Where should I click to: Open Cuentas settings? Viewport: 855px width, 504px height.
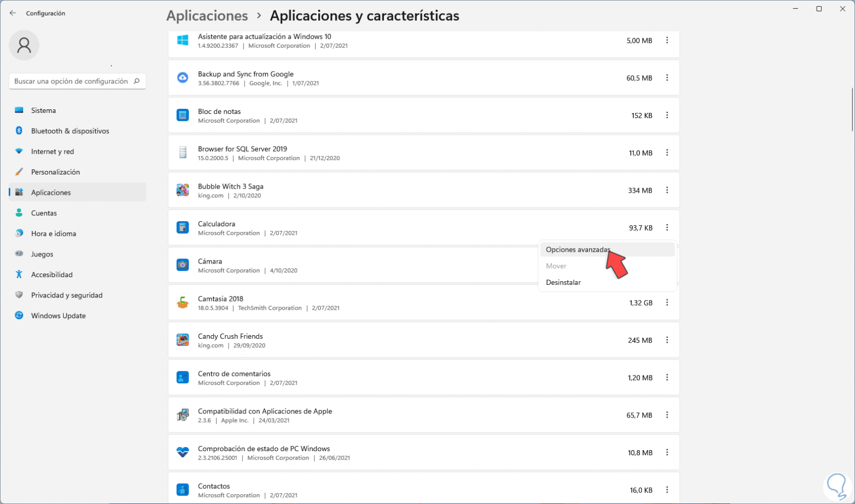[x=77, y=213]
